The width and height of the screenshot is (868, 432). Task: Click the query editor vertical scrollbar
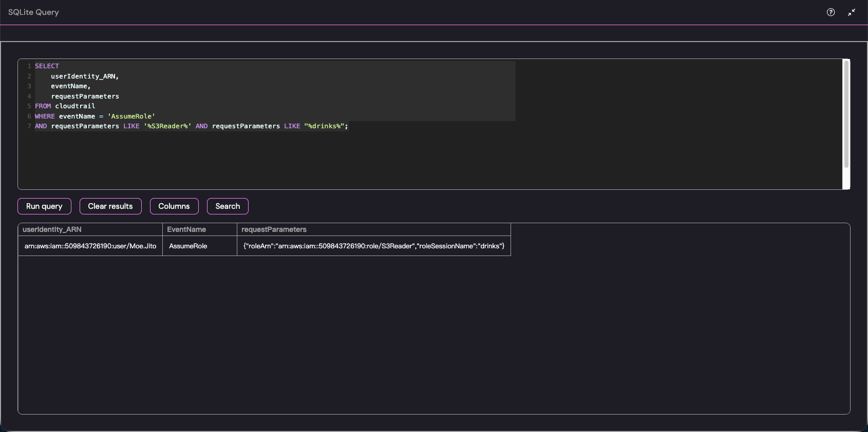846,114
